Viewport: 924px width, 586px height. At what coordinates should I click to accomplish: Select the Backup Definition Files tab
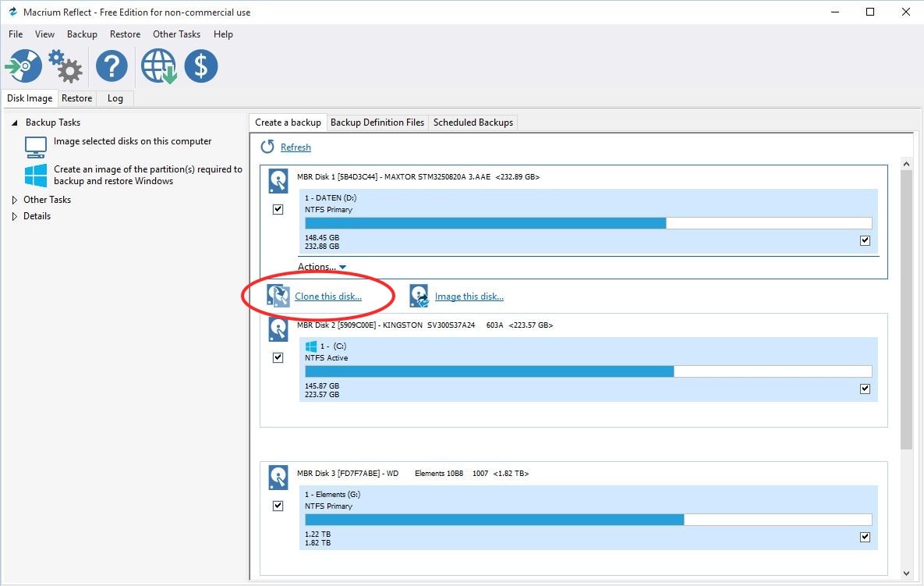(377, 123)
